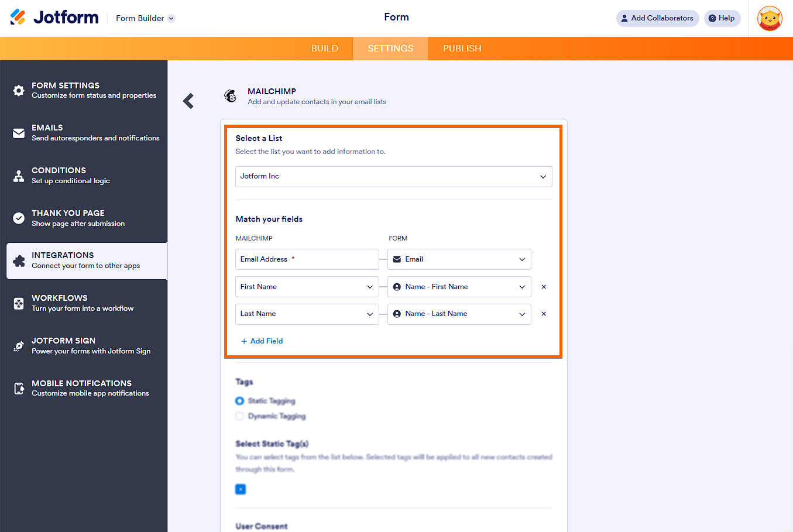Image resolution: width=793 pixels, height=532 pixels.
Task: Switch to the BUILD tab
Action: click(325, 49)
